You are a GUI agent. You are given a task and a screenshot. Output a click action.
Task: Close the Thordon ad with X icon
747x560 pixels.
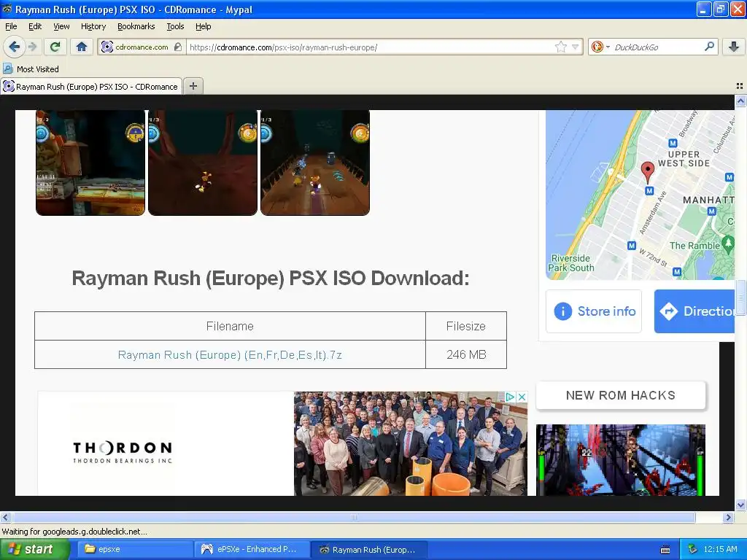tap(522, 397)
